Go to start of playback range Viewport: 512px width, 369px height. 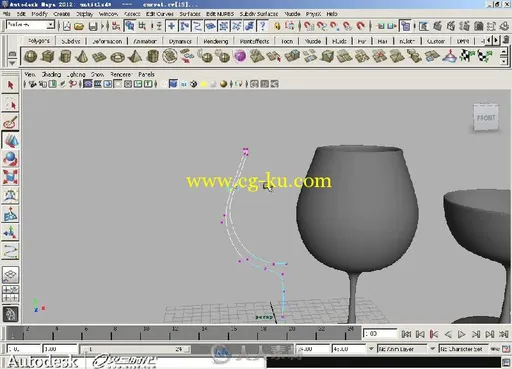click(406, 334)
